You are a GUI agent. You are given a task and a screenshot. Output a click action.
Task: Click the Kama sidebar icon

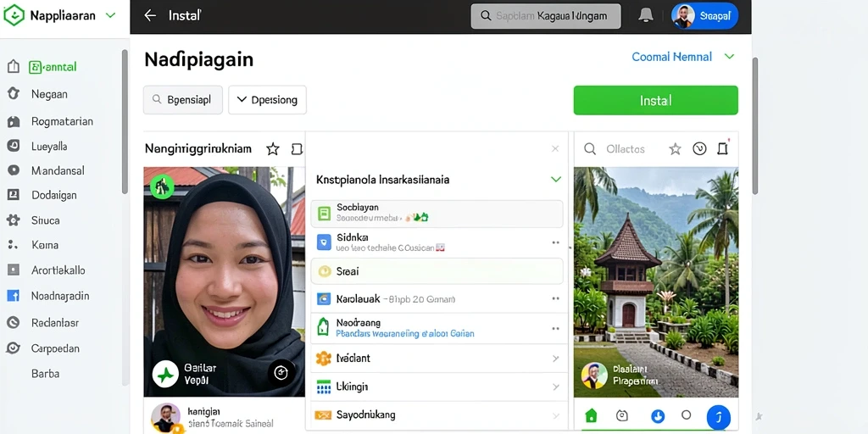click(x=12, y=245)
